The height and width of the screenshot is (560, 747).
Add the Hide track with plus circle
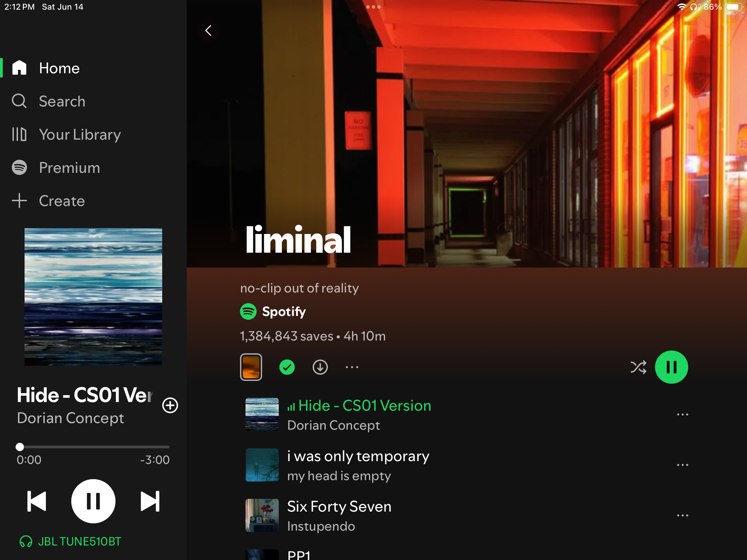(170, 405)
